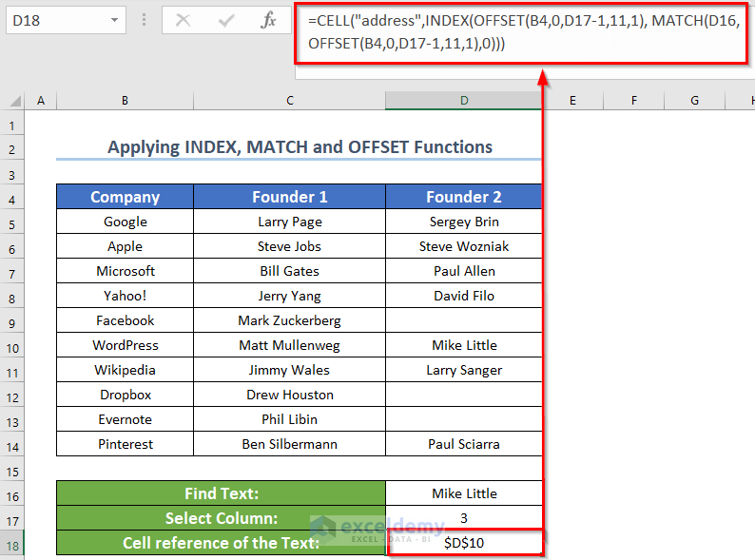The image size is (755, 560).
Task: Select the 'Steve Wozniak' cell
Action: click(x=464, y=246)
